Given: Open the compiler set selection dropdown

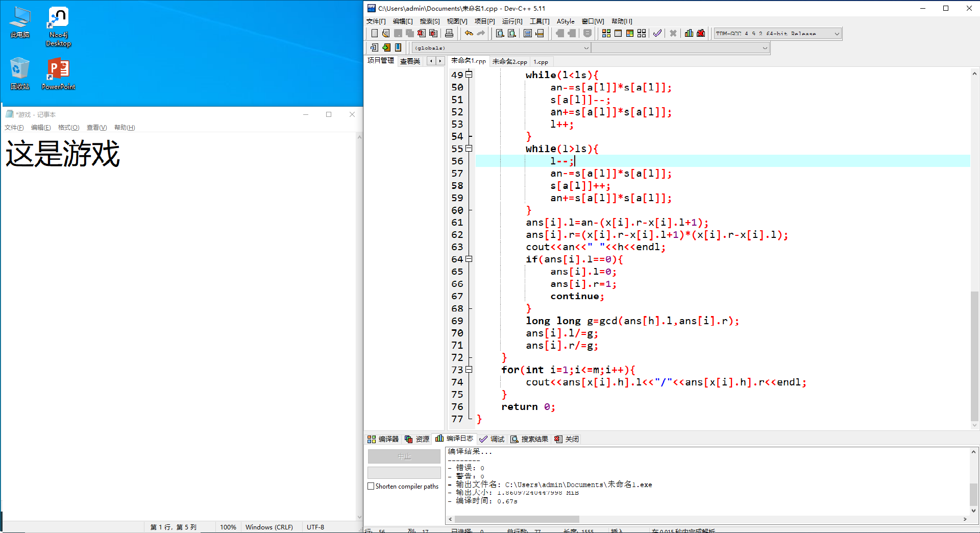Looking at the screenshot, I should (x=777, y=33).
